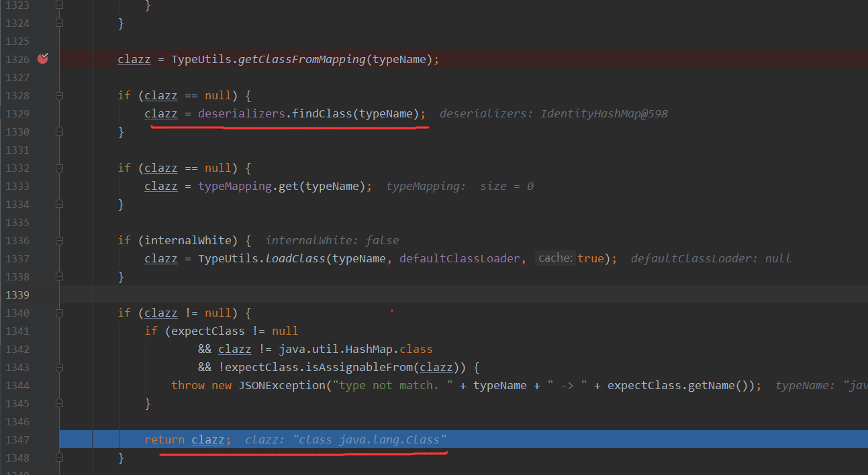
Task: Click the findClass method call on line 1329
Action: (x=322, y=113)
